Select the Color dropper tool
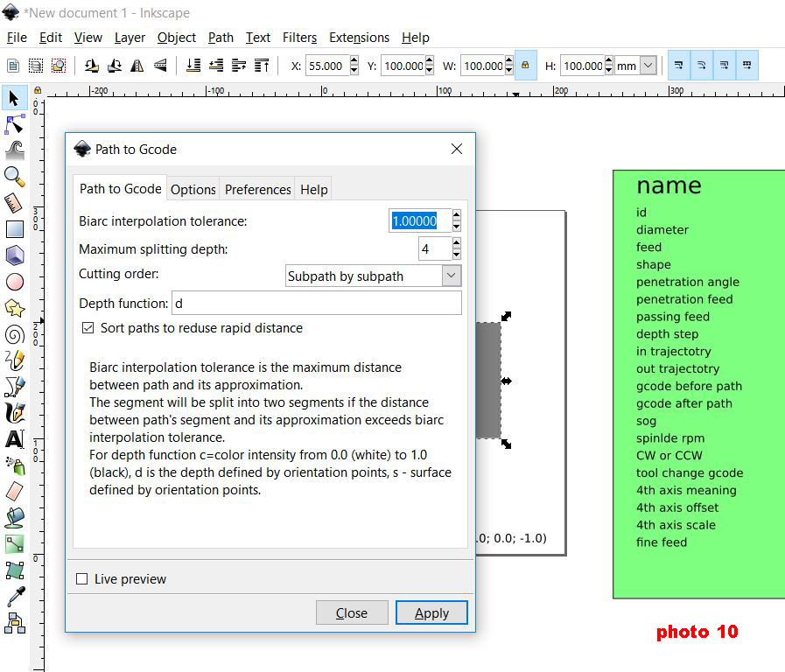This screenshot has height=672, width=785. 15,597
